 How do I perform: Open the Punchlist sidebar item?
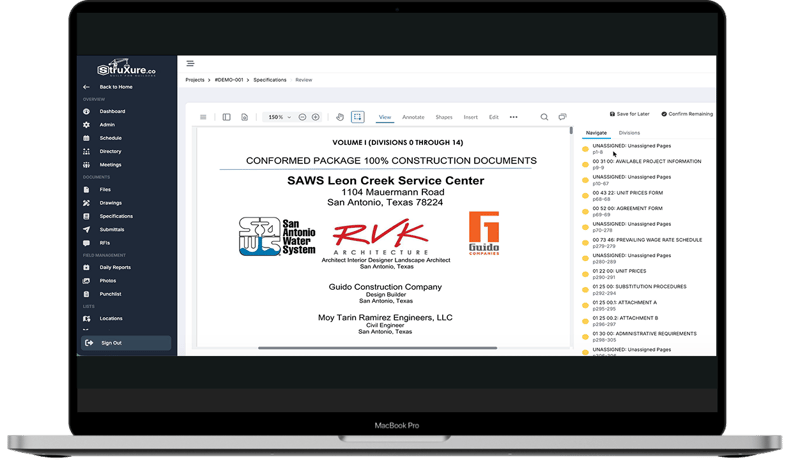tap(103, 294)
